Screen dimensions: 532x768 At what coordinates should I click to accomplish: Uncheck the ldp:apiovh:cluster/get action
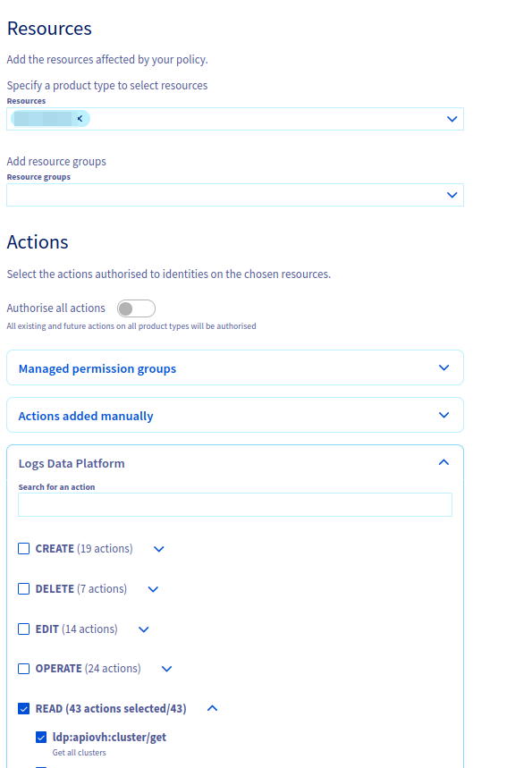[41, 737]
